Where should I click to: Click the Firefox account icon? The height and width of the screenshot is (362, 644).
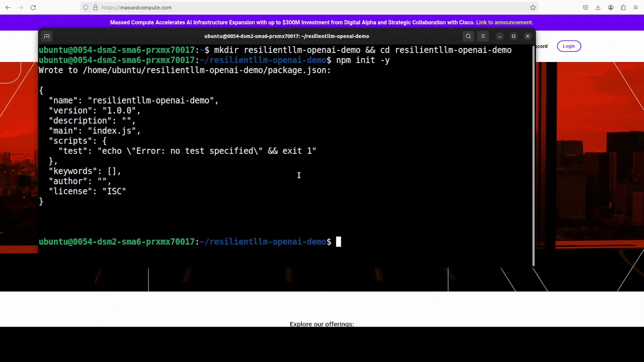610,7
